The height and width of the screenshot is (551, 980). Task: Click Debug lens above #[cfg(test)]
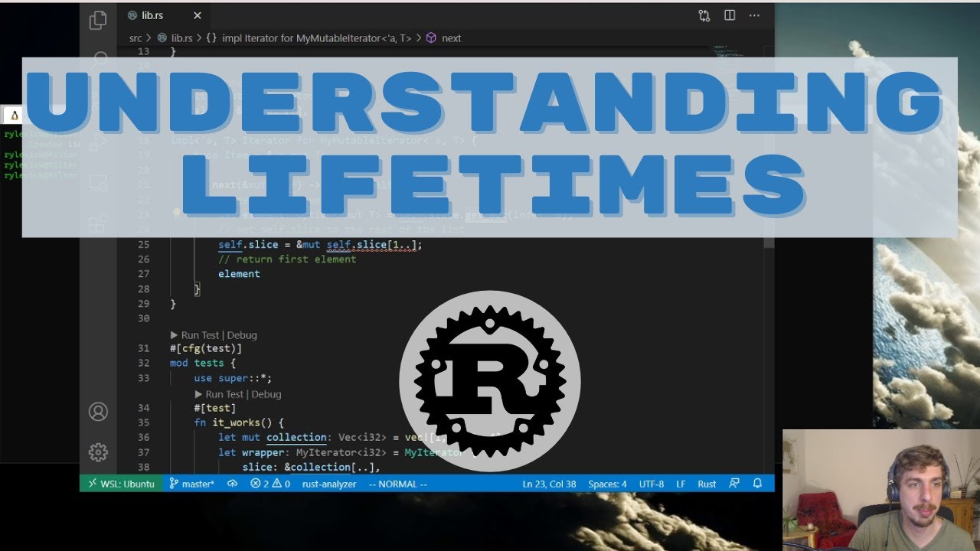click(x=242, y=335)
